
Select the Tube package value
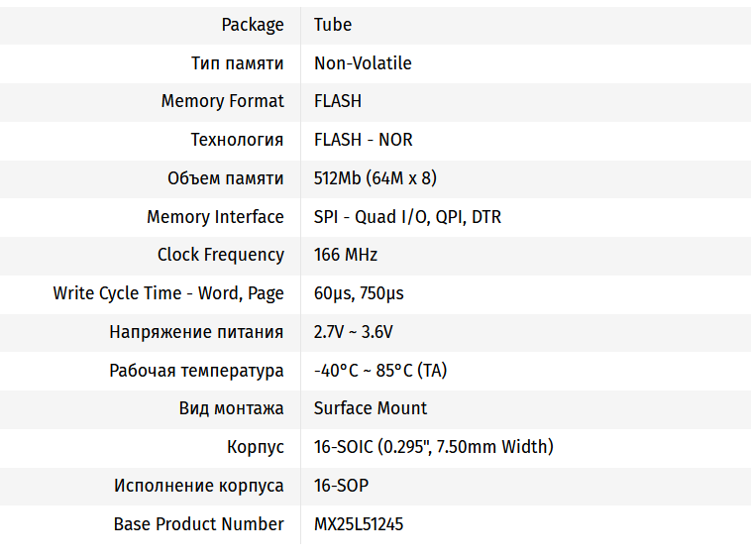(332, 25)
